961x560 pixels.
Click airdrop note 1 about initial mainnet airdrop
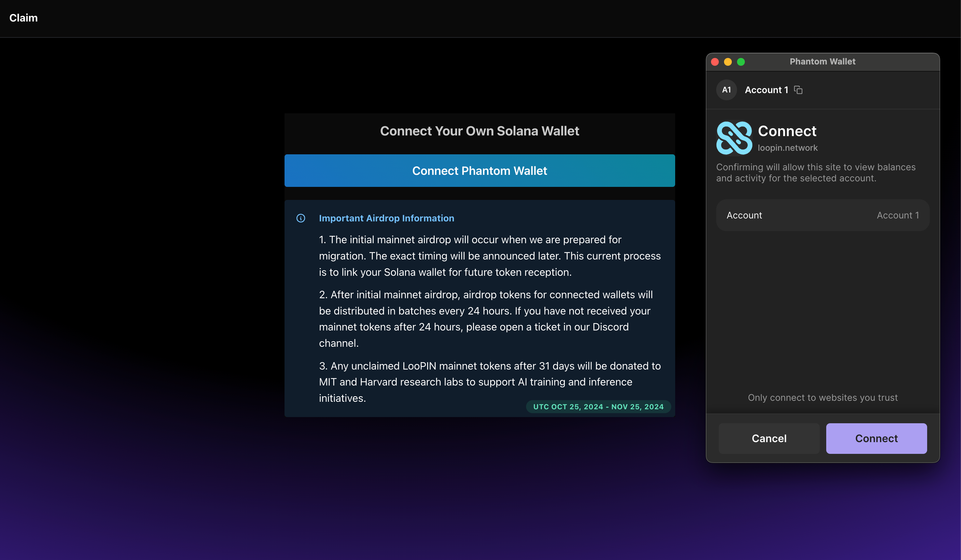coord(490,256)
